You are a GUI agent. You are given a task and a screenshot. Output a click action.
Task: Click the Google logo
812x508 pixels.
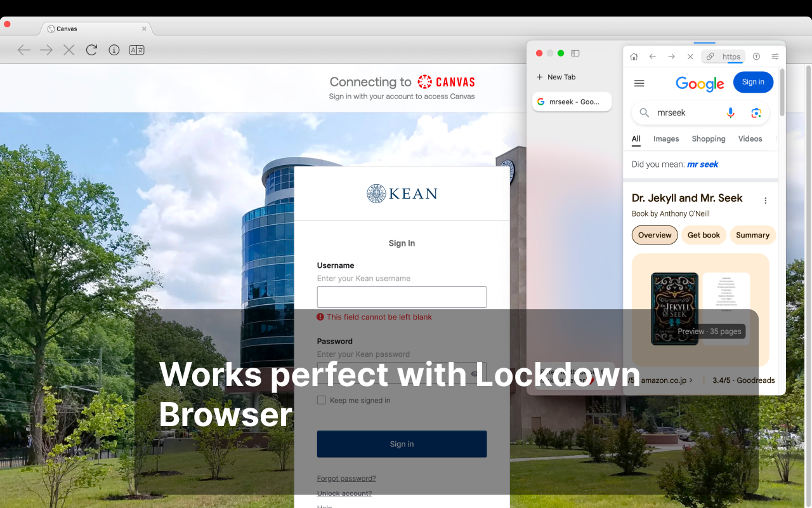point(700,84)
